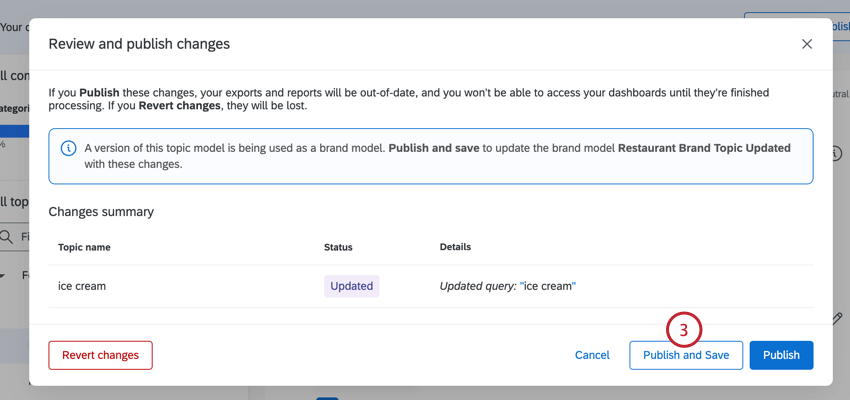Click the info circle icon at right edge

838,154
